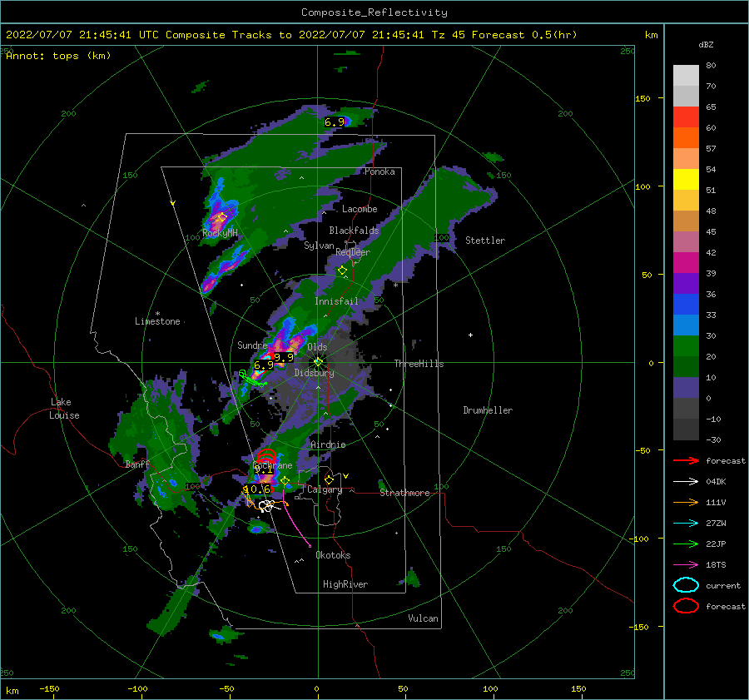Click the Didsbury town label
Screen dimensions: 749x700
[x=315, y=373]
